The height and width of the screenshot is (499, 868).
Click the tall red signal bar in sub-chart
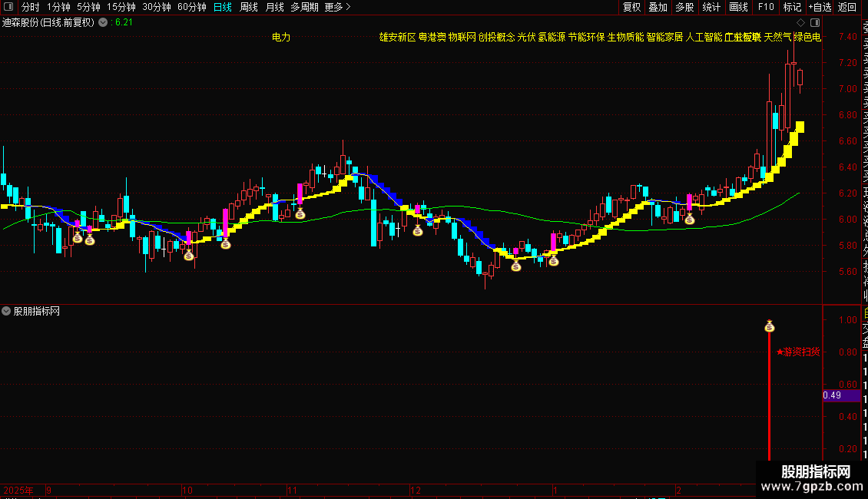pos(770,396)
